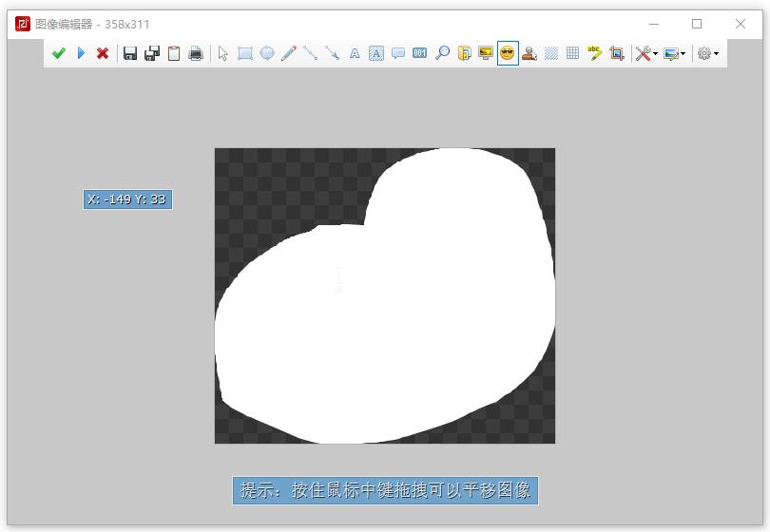This screenshot has height=532, width=770.
Task: Click the blue play continue button
Action: point(81,54)
